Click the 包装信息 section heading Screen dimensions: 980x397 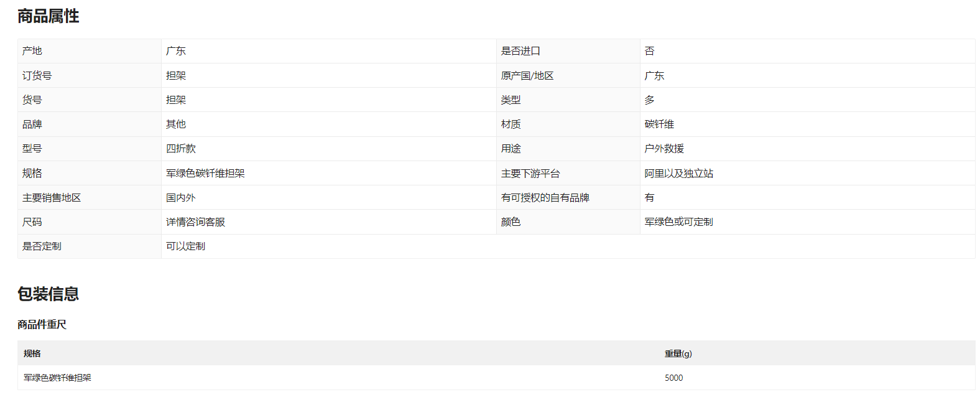pos(48,294)
